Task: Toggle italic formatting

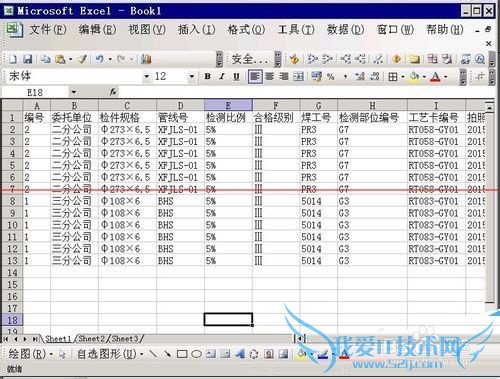Action: [x=222, y=77]
